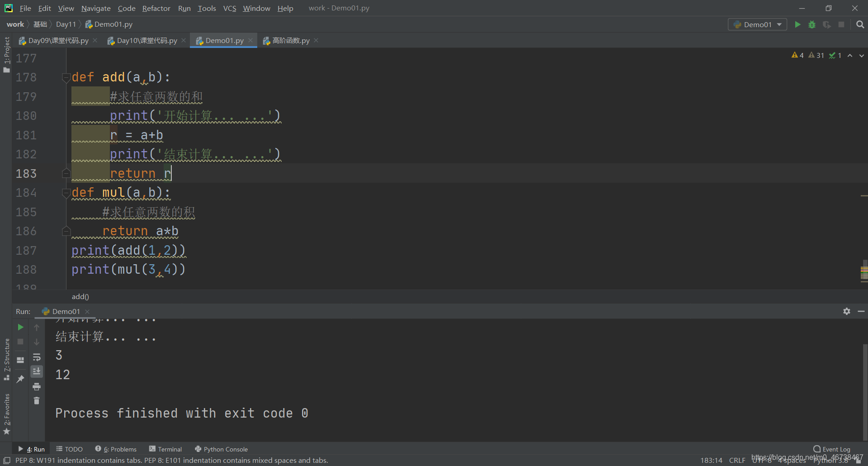Collapse the def add function fold

point(66,77)
